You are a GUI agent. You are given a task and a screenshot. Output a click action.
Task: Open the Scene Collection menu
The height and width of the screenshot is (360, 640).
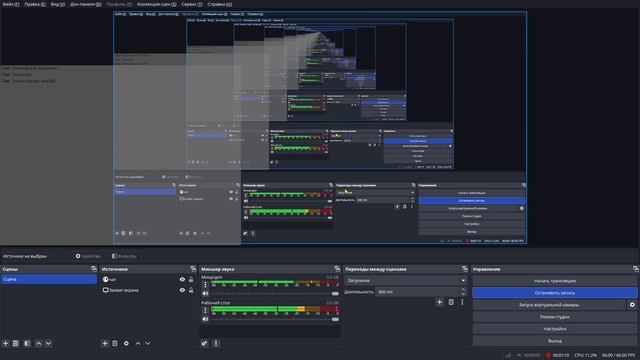point(157,4)
